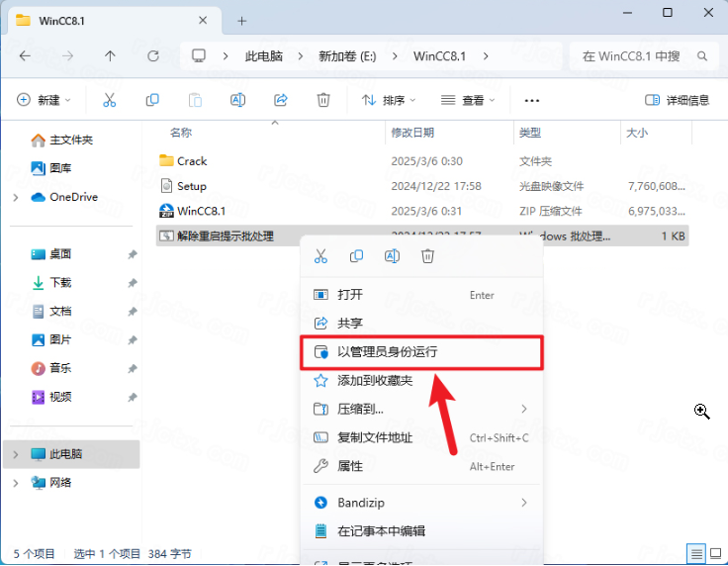Expand the 网络 tree node
The image size is (728, 566).
pos(16,483)
